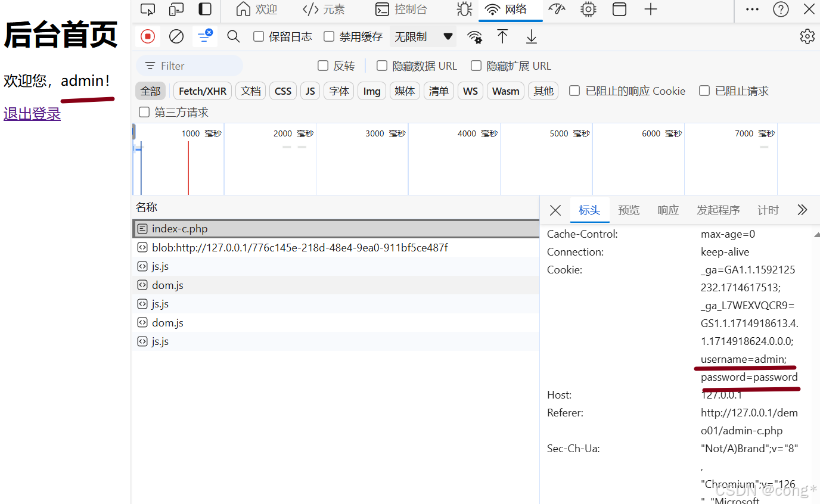The image size is (820, 504).
Task: Check 隐藏扩展 URL checkbox
Action: [x=476, y=66]
